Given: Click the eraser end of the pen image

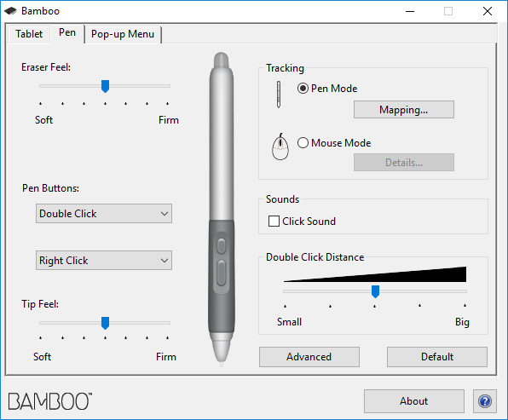Looking at the screenshot, I should point(222,60).
